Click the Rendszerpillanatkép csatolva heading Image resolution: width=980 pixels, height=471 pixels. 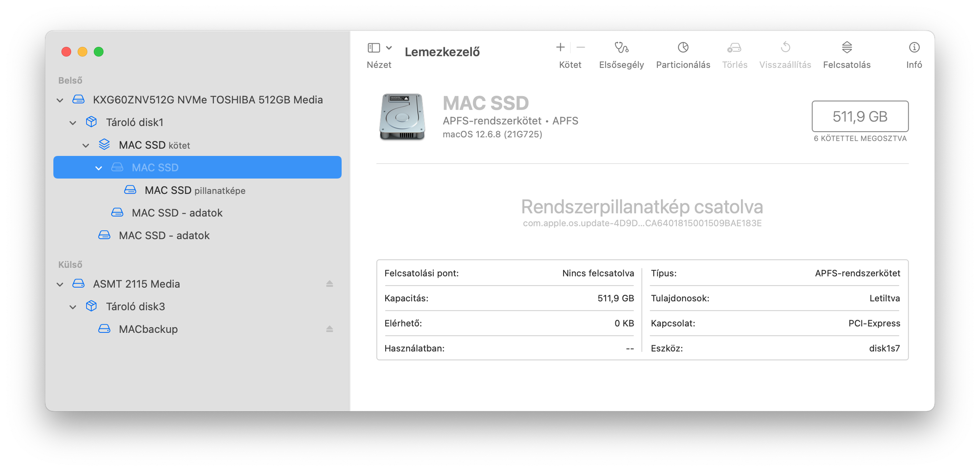(642, 206)
